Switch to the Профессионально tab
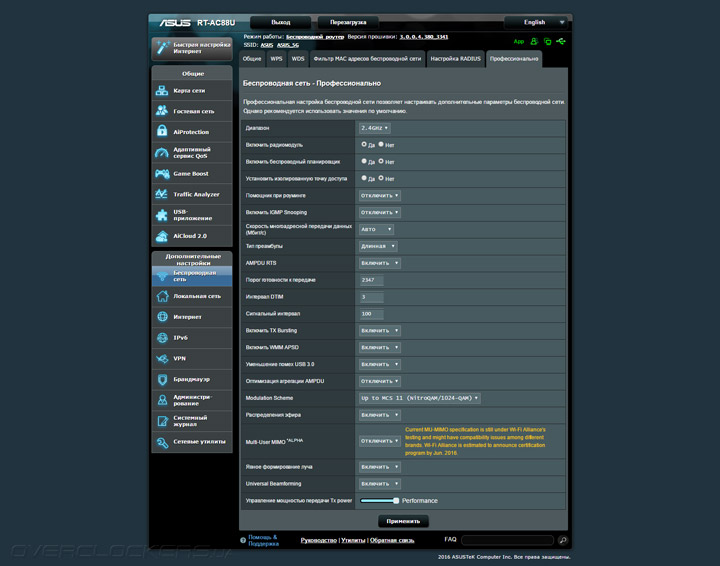Screen dimensions: 720x566 tap(514, 59)
